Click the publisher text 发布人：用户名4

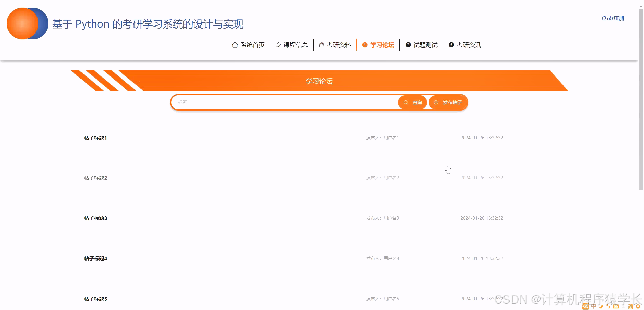[383, 258]
